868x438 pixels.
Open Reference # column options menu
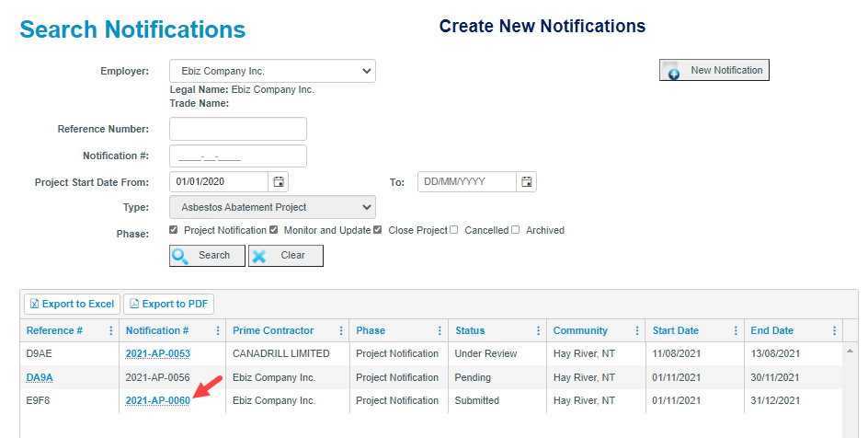coord(110,330)
